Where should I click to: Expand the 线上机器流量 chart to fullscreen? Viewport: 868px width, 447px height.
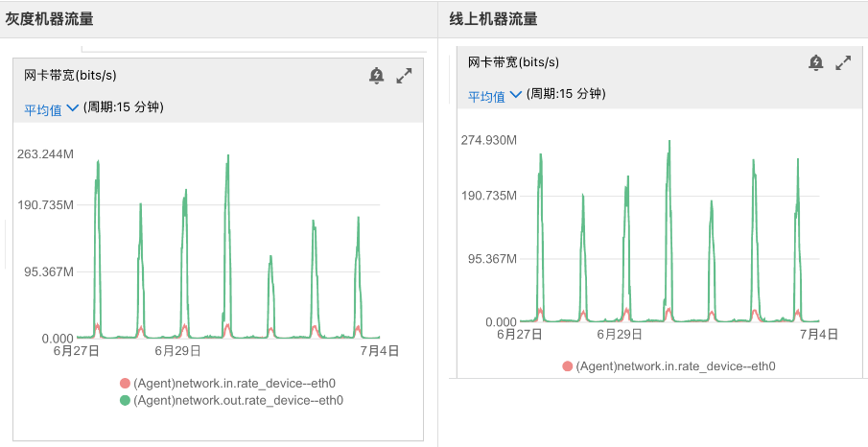click(x=843, y=62)
